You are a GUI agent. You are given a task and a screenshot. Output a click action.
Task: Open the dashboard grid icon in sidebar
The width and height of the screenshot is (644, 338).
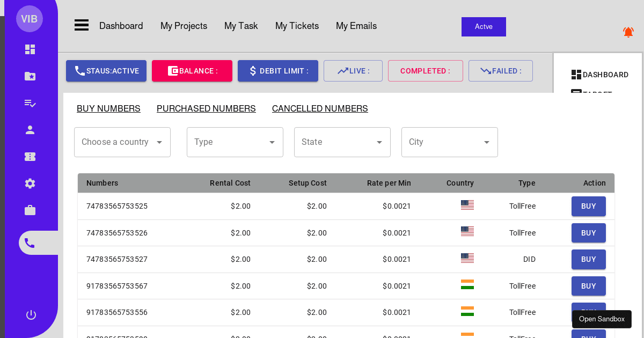pyautogui.click(x=30, y=49)
